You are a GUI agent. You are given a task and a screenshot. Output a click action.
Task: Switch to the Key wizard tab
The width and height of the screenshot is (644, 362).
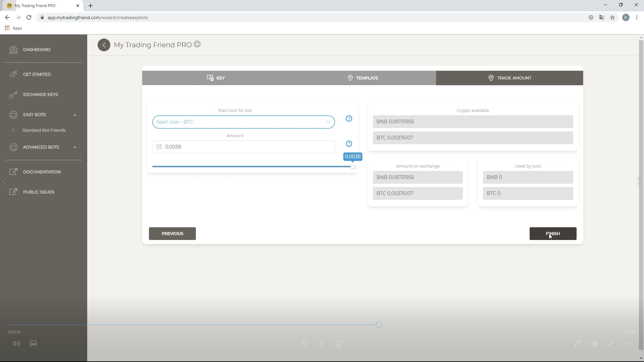click(x=216, y=78)
